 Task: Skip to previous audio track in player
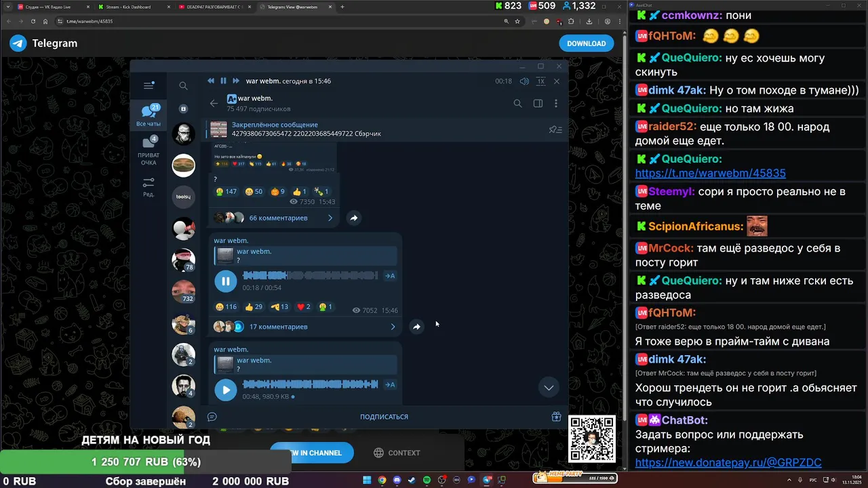pos(210,81)
